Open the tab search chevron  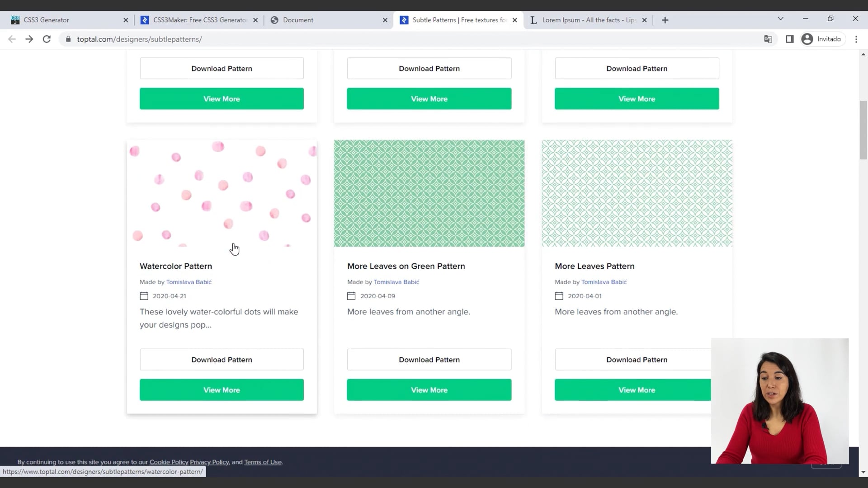(x=780, y=19)
